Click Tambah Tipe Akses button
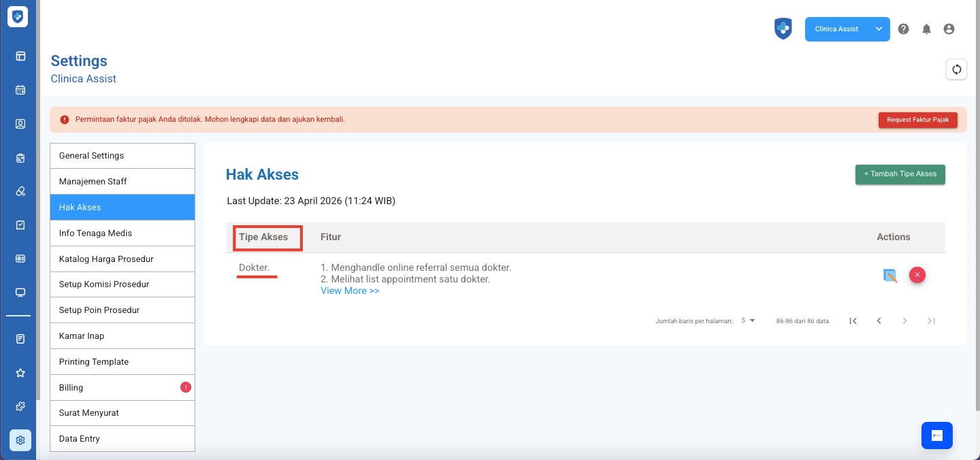This screenshot has height=460, width=980. click(900, 174)
